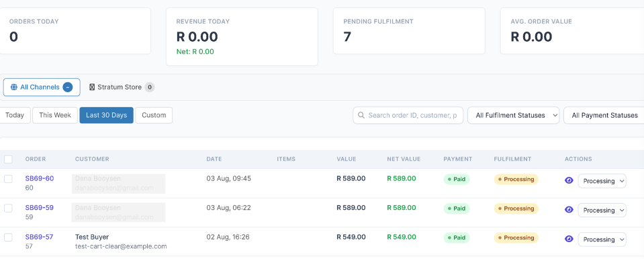This screenshot has width=644, height=259.
Task: View order SB69-57 with the eye icon
Action: (569, 239)
